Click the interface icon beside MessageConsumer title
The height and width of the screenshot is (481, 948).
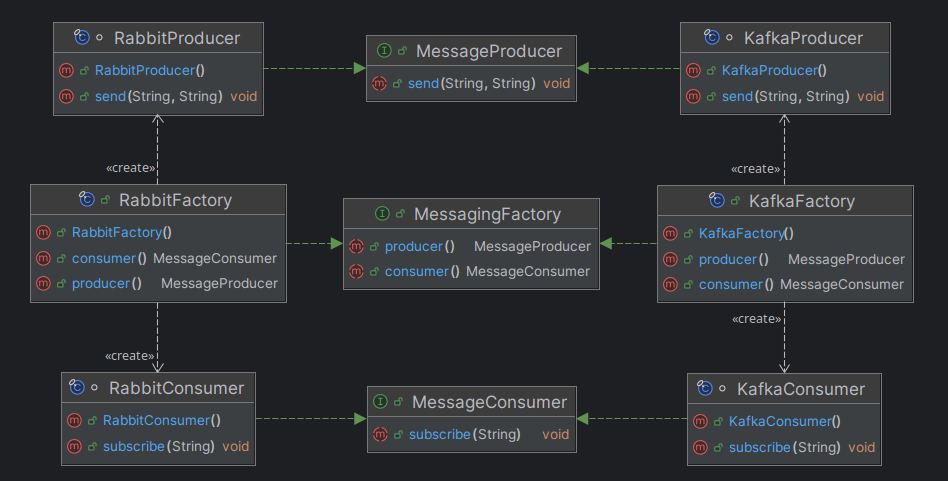(381, 402)
